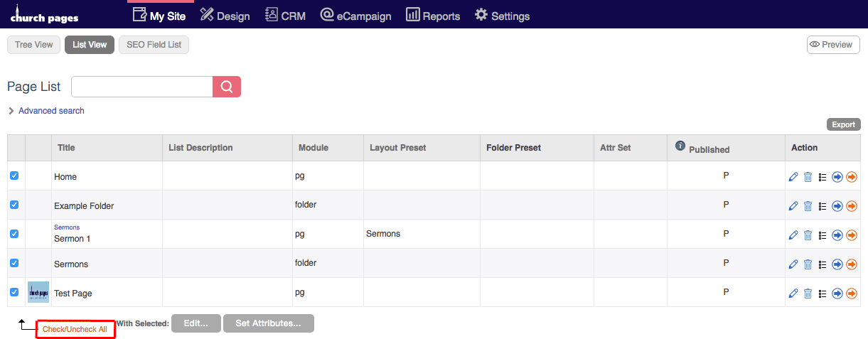
Task: Click the info icon beside Published header
Action: pyautogui.click(x=680, y=146)
